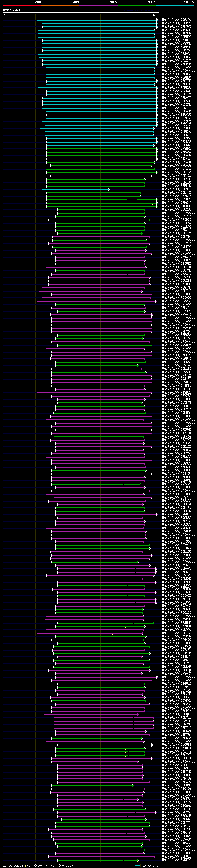Click label UniRef100_A6L7L1
The image size is (197, 868).
[x=177, y=717]
